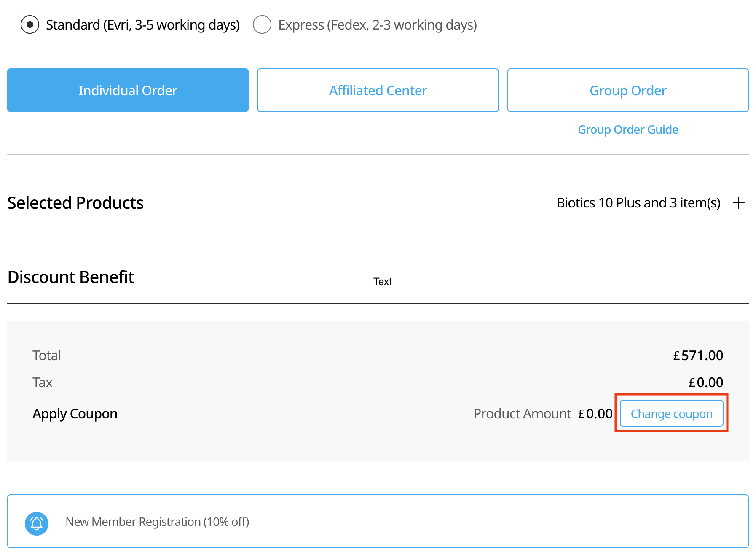The image size is (756, 555).
Task: Click the Standard (Evri, 3-5 working days) label
Action: [x=142, y=25]
